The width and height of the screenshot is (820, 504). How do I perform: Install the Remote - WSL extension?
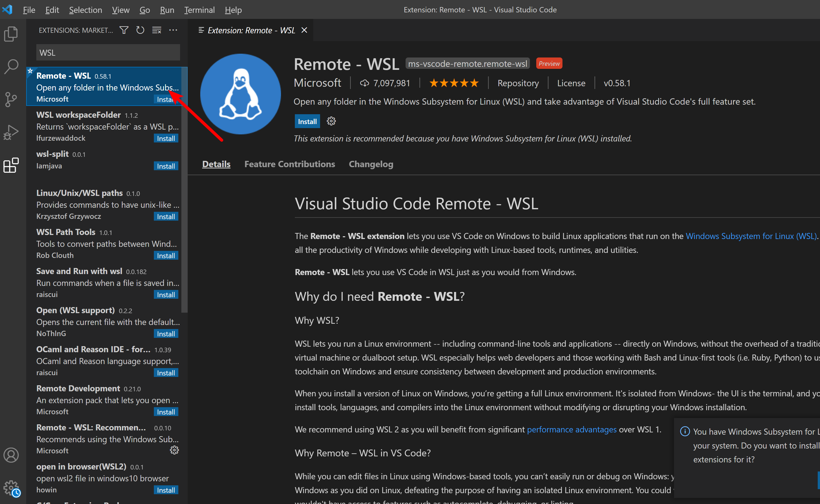pyautogui.click(x=307, y=121)
